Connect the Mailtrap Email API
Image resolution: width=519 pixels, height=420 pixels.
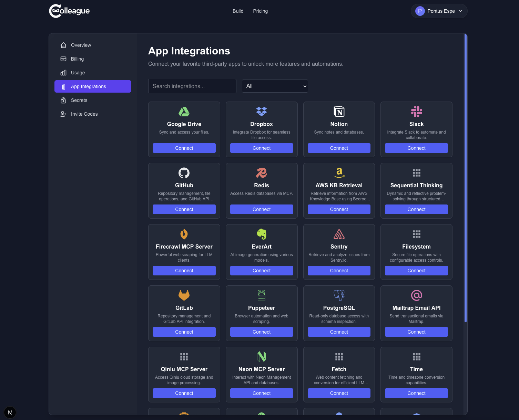417,332
